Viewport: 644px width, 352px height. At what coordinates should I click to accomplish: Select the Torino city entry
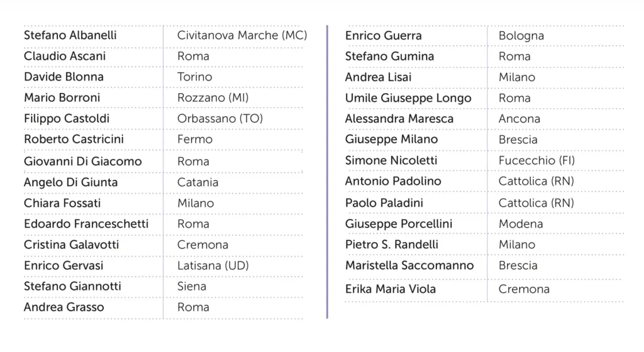195,77
